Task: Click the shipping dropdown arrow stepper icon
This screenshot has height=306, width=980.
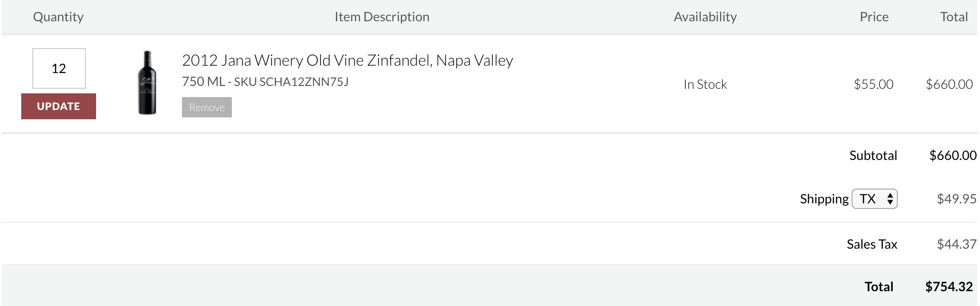Action: tap(890, 199)
